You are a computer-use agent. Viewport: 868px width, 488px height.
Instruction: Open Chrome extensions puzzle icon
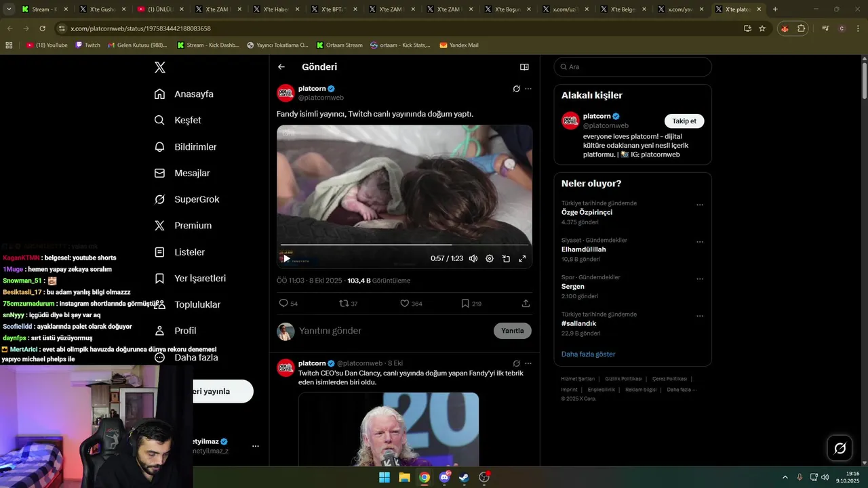coord(802,28)
